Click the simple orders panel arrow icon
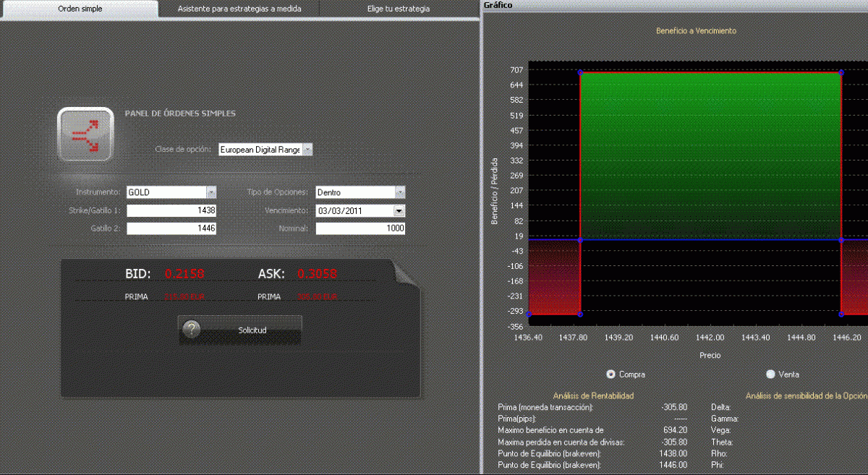The image size is (868, 475). 85,134
